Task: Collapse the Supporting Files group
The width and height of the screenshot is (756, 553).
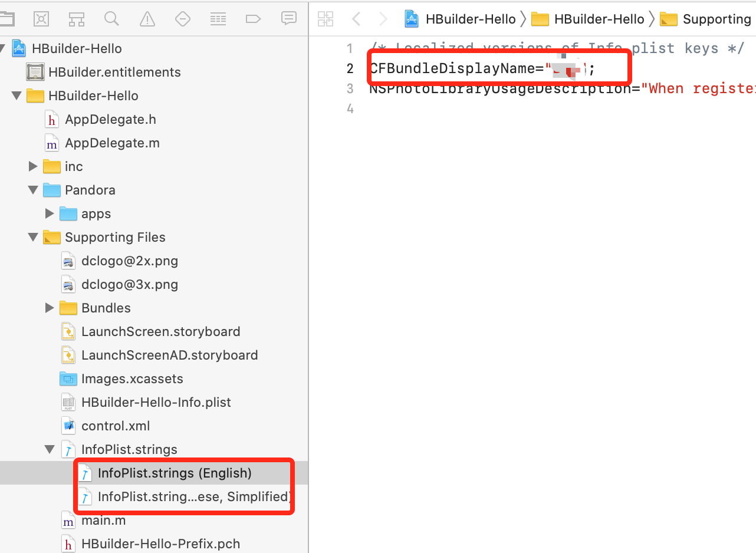Action: click(33, 237)
